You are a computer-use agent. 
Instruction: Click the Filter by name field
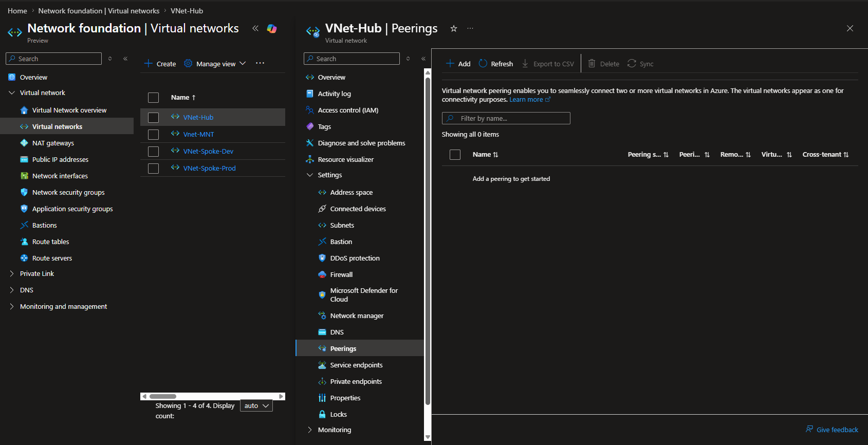[506, 118]
